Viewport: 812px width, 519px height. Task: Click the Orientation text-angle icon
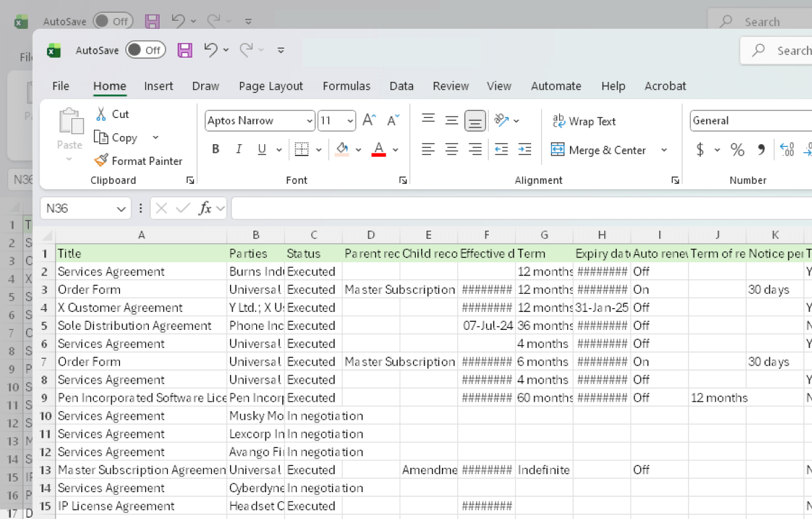(x=502, y=121)
